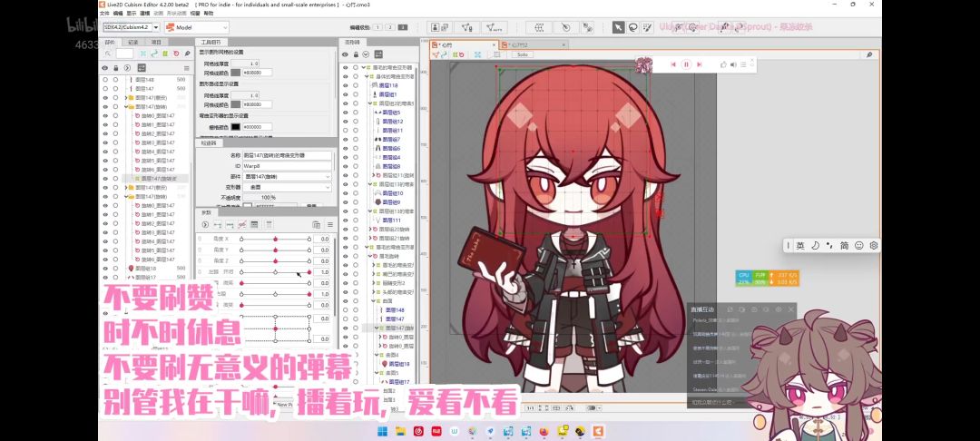Click the auto mesh generator icon

[x=495, y=27]
